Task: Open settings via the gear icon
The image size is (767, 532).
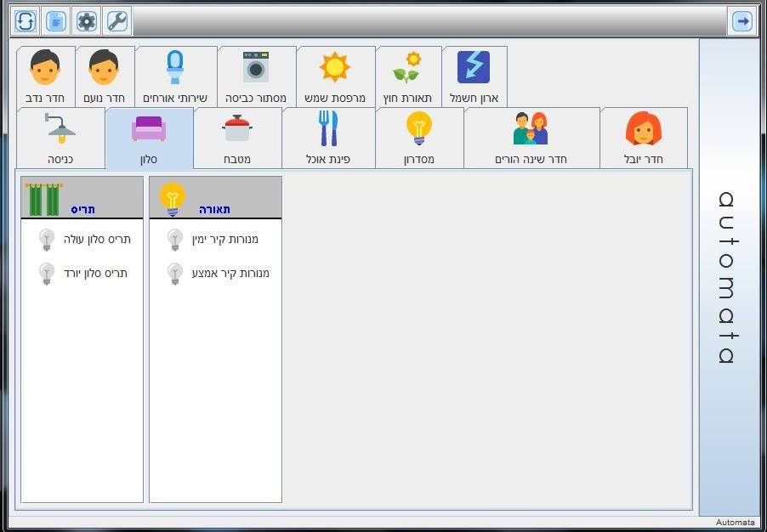Action: click(x=87, y=21)
